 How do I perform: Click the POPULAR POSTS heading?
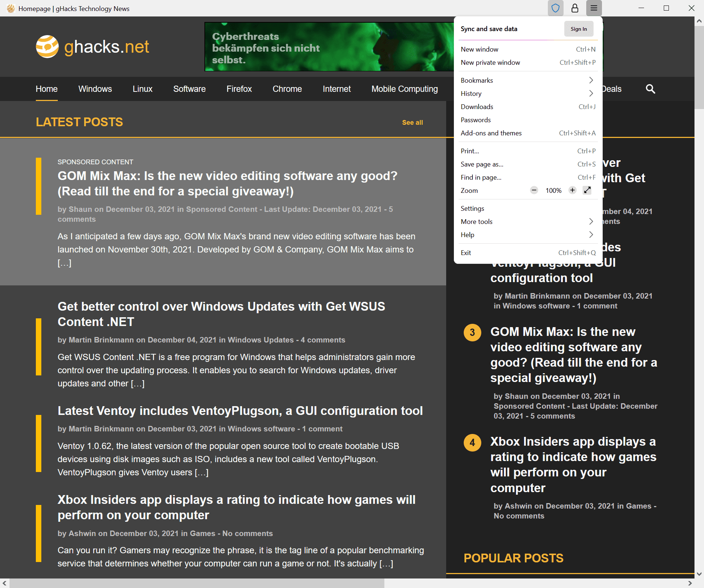513,558
